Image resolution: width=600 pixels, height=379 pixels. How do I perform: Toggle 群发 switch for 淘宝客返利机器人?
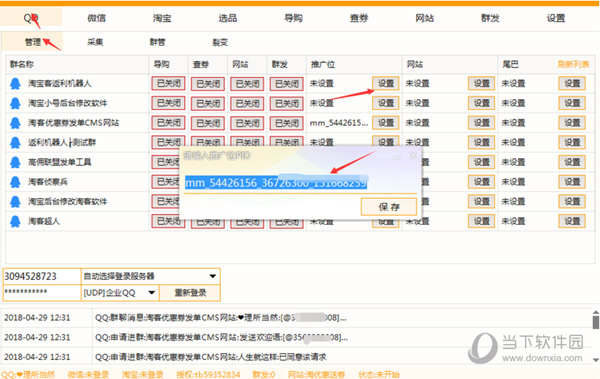[x=287, y=84]
